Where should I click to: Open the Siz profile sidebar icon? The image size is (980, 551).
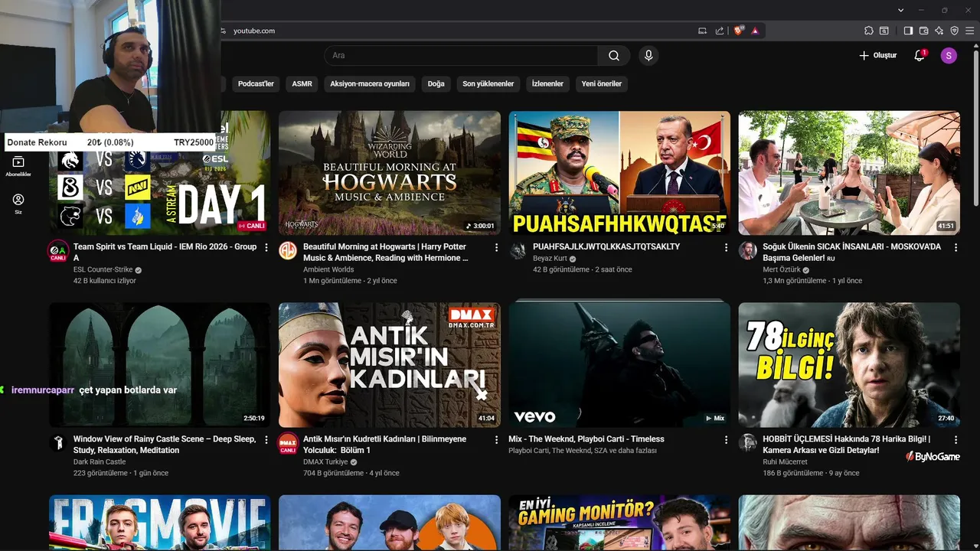(18, 204)
